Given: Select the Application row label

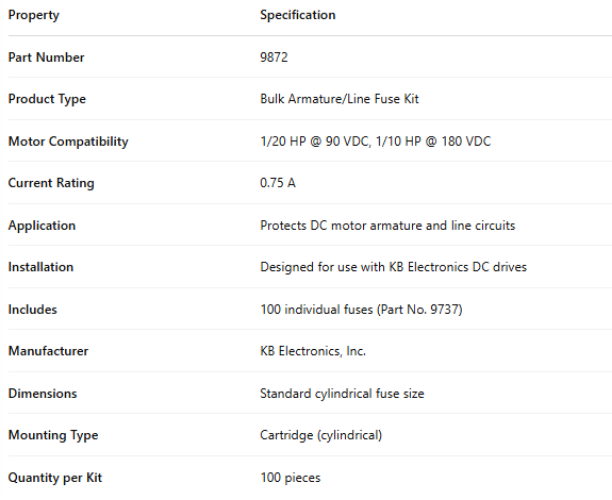Looking at the screenshot, I should pyautogui.click(x=43, y=225).
